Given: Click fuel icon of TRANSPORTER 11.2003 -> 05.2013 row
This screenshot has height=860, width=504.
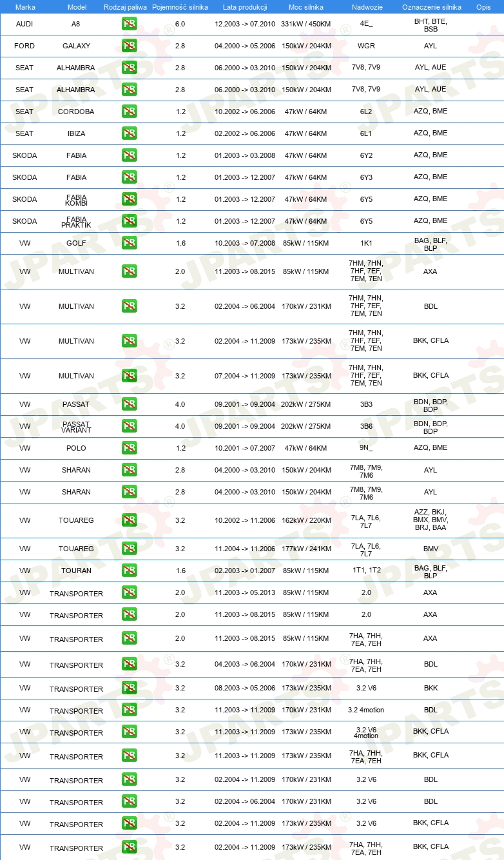Looking at the screenshot, I should tap(129, 592).
